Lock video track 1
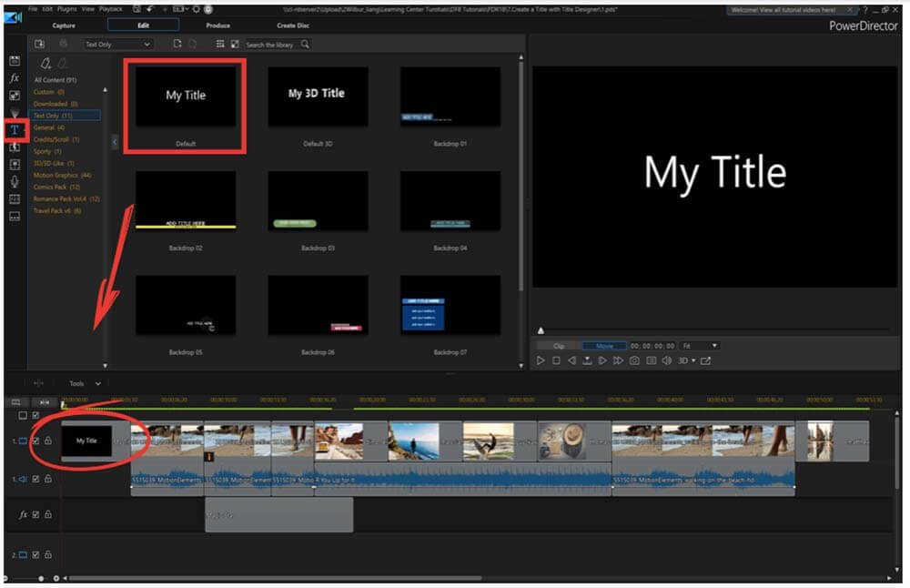The width and height of the screenshot is (910, 588). pos(48,441)
